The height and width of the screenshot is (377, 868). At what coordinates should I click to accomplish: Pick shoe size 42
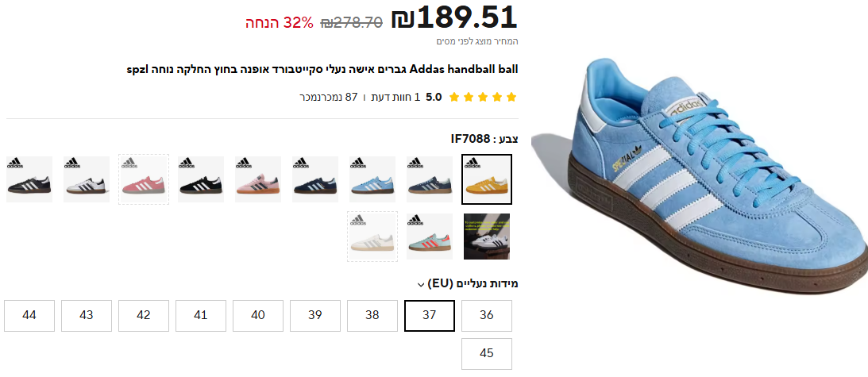(x=144, y=316)
